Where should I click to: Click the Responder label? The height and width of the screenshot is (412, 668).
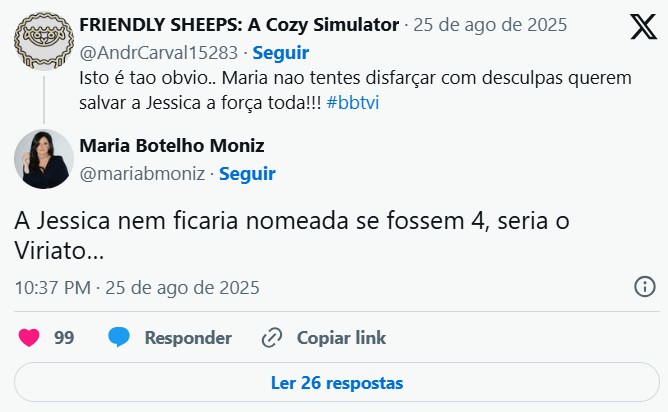pyautogui.click(x=188, y=338)
